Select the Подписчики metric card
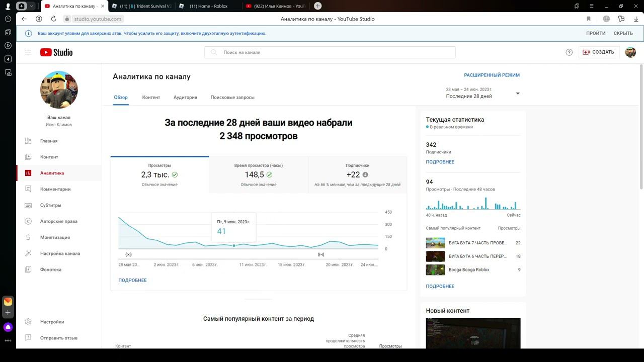Image resolution: width=644 pixels, height=362 pixels. (357, 174)
